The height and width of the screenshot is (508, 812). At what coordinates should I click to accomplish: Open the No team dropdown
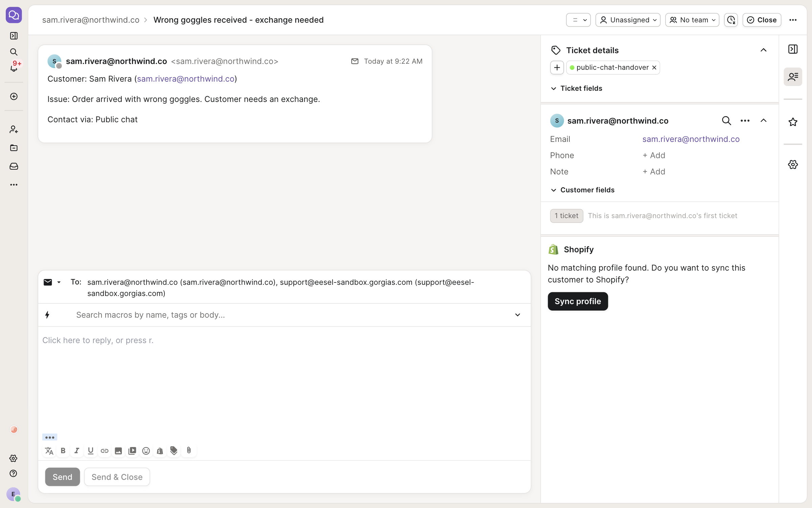(x=692, y=20)
